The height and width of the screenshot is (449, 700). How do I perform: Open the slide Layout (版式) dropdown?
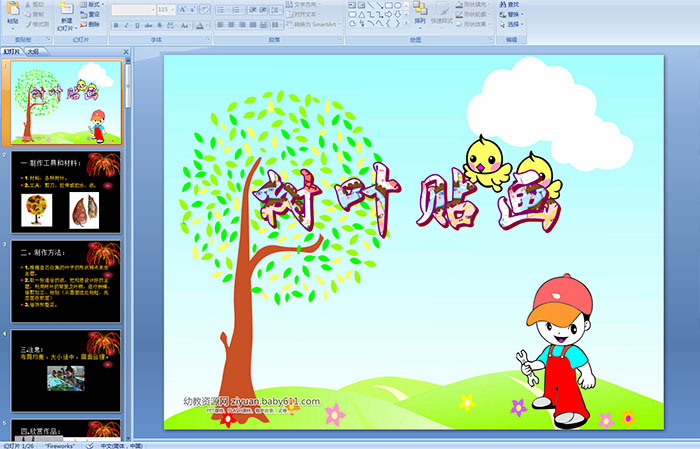pyautogui.click(x=92, y=4)
